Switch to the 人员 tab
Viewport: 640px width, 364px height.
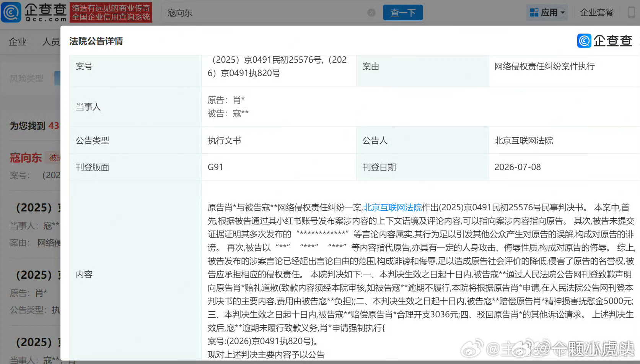click(51, 42)
